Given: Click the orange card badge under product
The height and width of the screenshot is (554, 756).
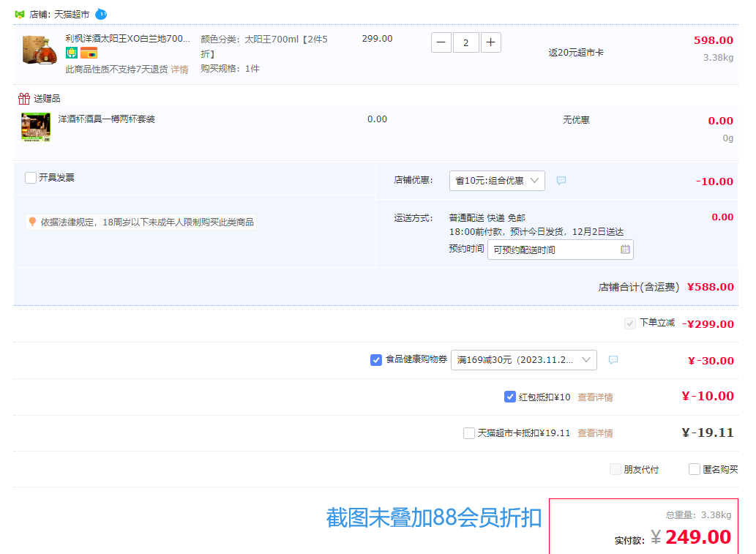Looking at the screenshot, I should coord(89,53).
